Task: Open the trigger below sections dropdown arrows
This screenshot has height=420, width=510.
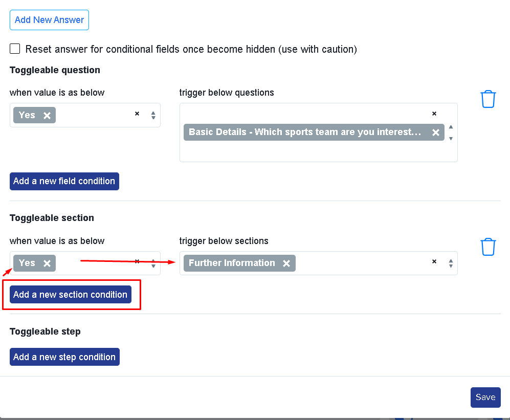Action: pos(451,263)
